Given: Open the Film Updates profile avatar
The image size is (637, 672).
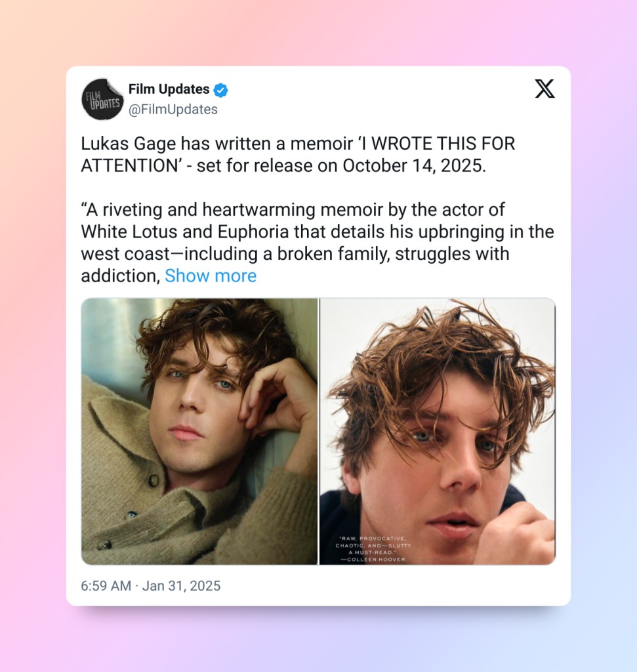Looking at the screenshot, I should coord(102,100).
